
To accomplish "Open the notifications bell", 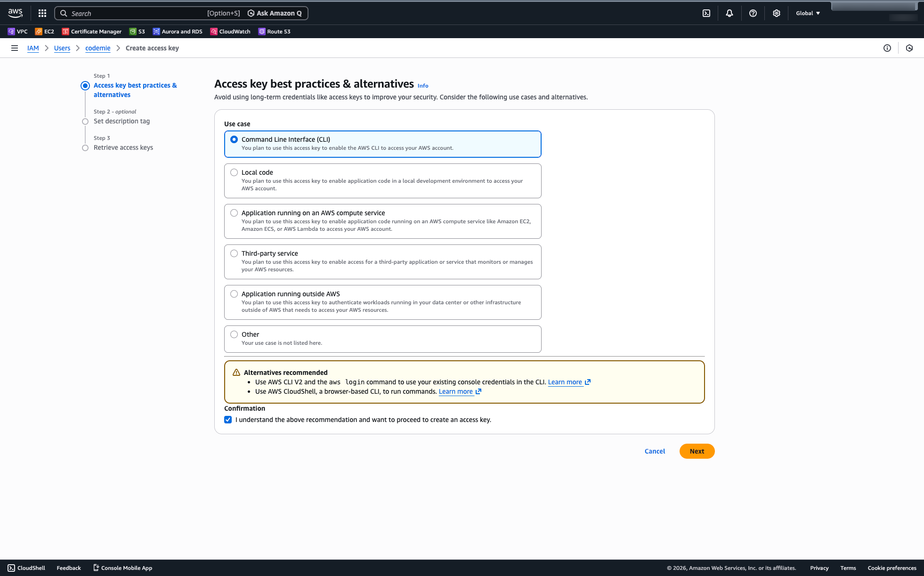I will click(729, 13).
